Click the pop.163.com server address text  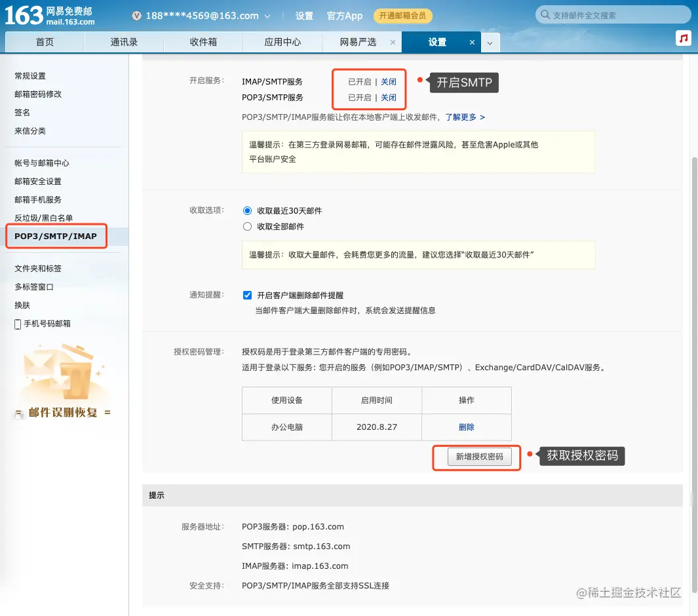point(319,526)
